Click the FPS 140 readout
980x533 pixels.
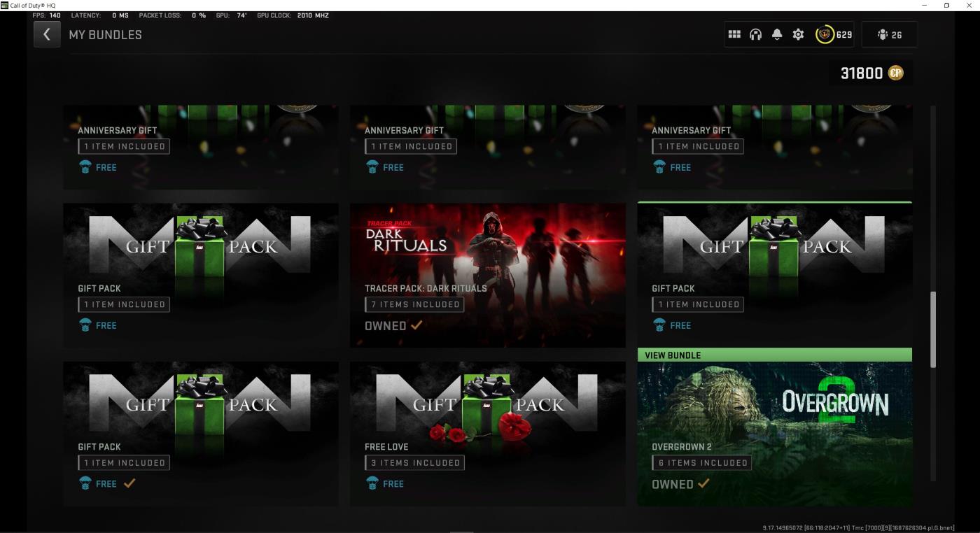[46, 15]
